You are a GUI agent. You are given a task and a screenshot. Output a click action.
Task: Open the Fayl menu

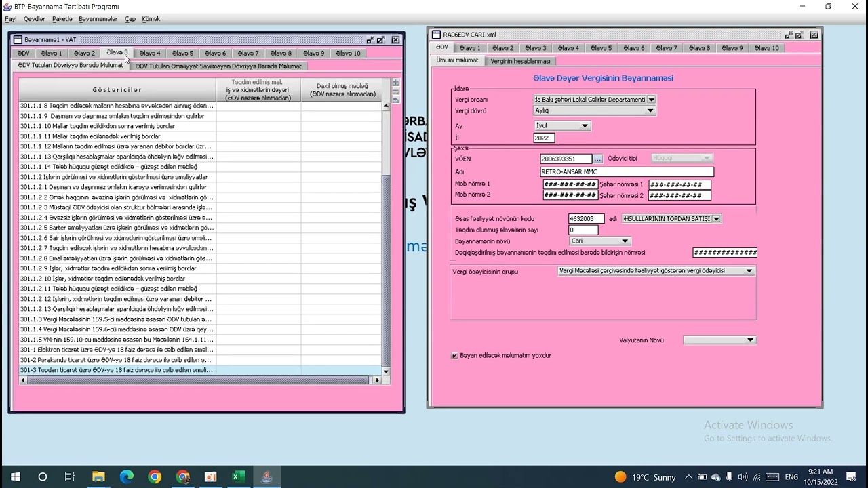[x=11, y=19]
